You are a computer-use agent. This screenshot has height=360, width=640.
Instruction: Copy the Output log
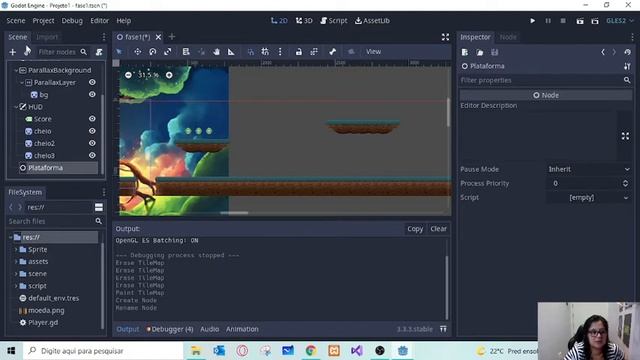(415, 229)
